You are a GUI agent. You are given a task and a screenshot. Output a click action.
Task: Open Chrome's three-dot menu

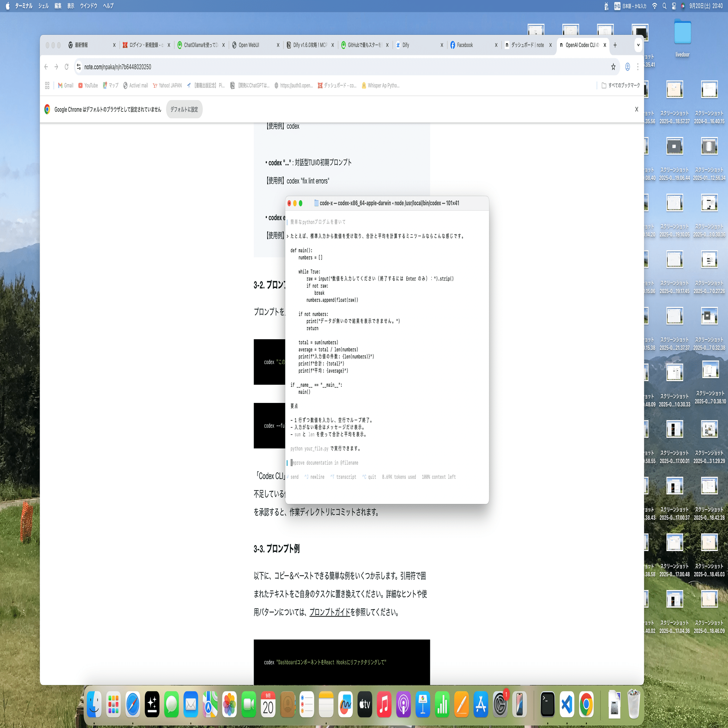pyautogui.click(x=637, y=67)
